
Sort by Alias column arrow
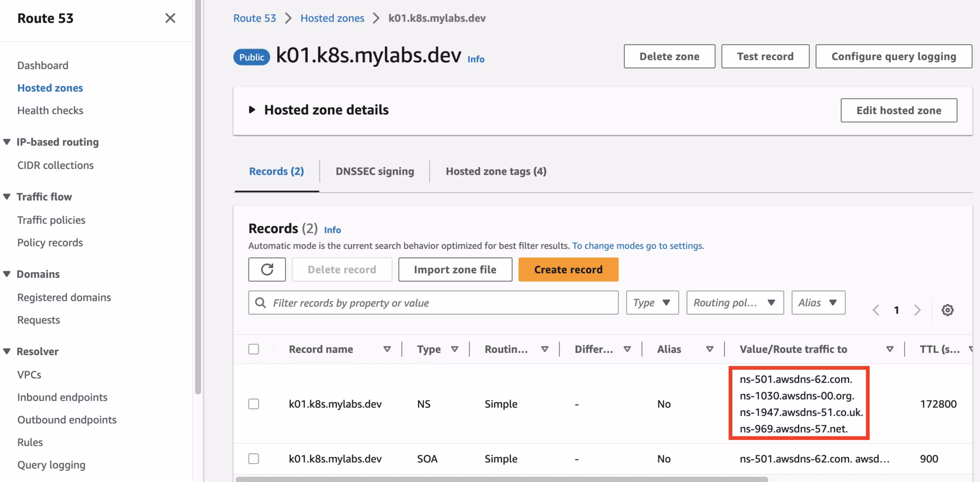click(x=709, y=349)
